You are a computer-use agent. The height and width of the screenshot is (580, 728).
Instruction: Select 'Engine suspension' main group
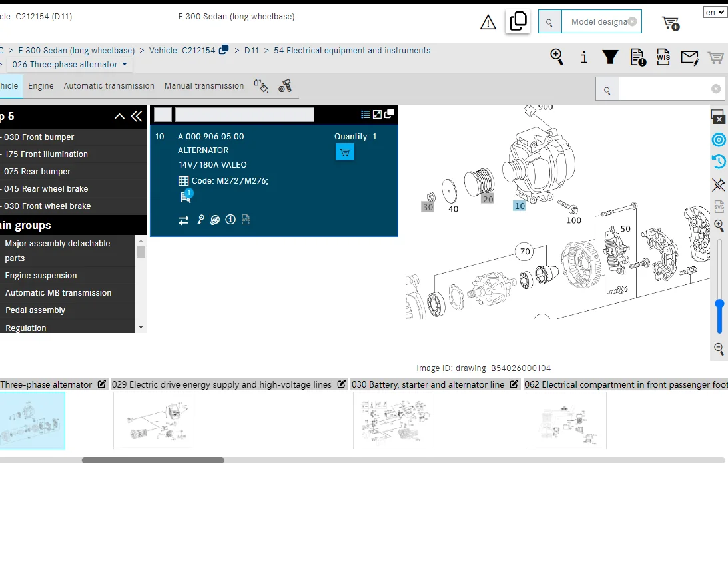point(67,276)
